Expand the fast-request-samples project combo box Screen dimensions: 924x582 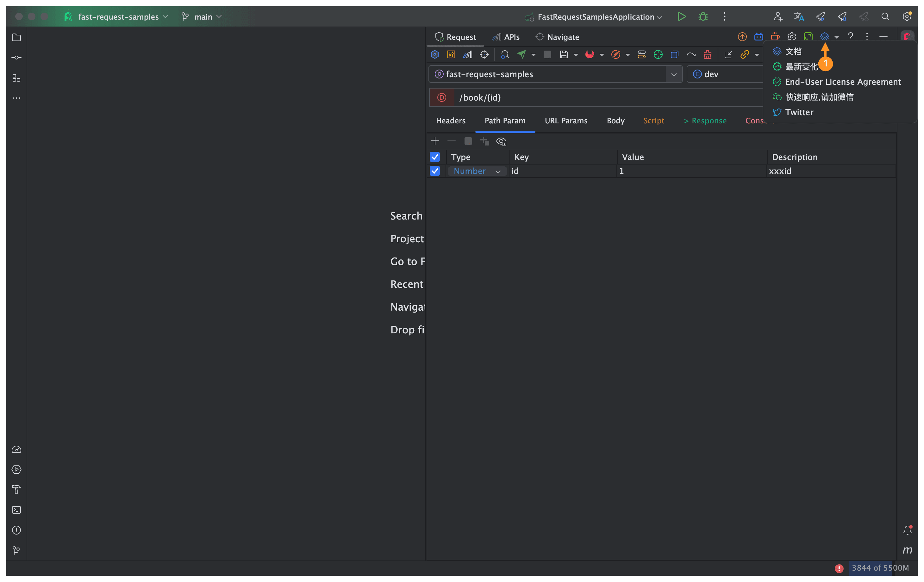(x=673, y=74)
